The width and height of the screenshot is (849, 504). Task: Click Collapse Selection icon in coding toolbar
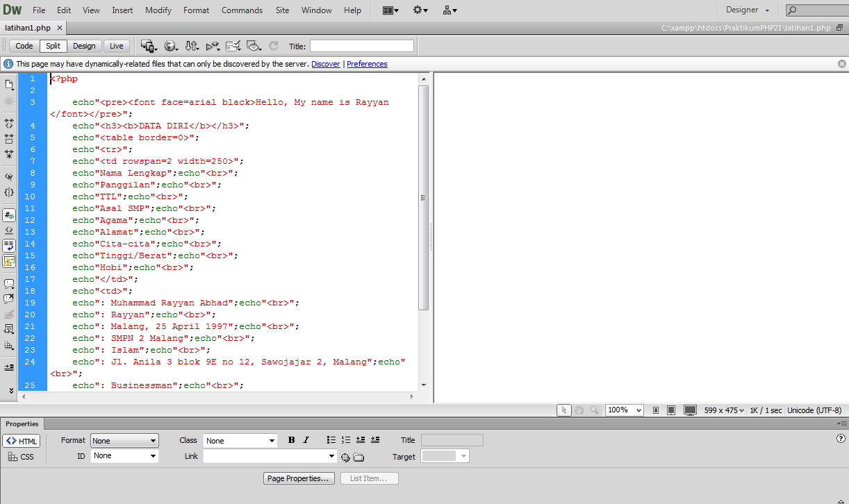[x=9, y=139]
